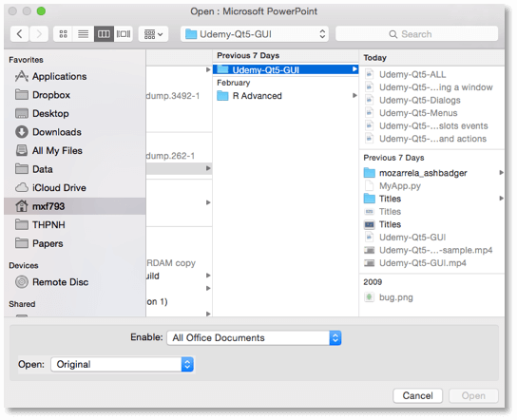The width and height of the screenshot is (517, 420).
Task: Open the item arrangement dropdown
Action: click(x=153, y=34)
